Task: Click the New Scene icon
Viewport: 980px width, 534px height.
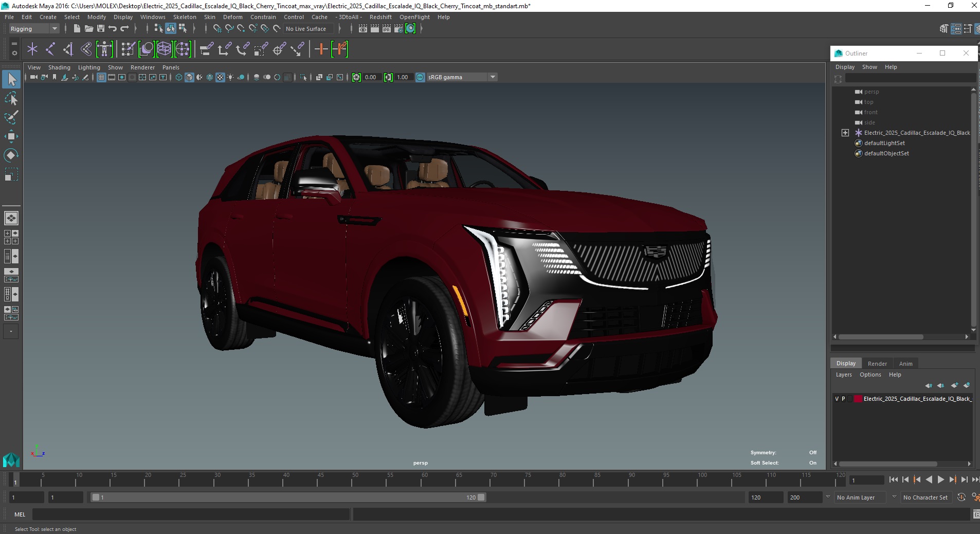Action: coord(77,29)
